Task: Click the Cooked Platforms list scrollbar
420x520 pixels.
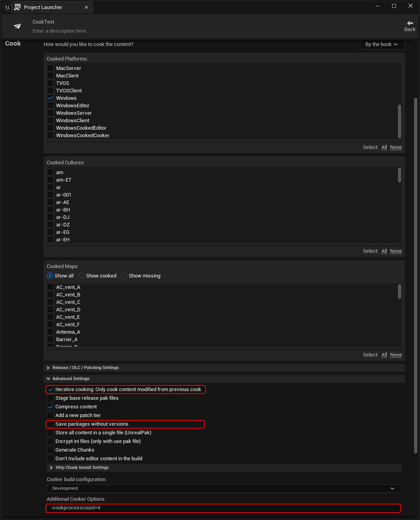Action: 400,121
